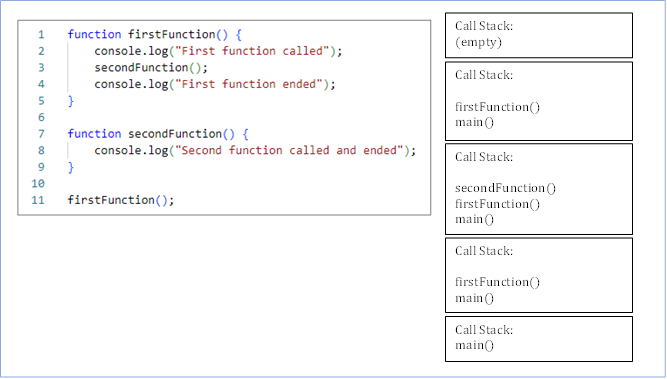Click 'firstFunction()' directly below 'secondFunction()' in the stack
The image size is (667, 379).
tap(497, 204)
